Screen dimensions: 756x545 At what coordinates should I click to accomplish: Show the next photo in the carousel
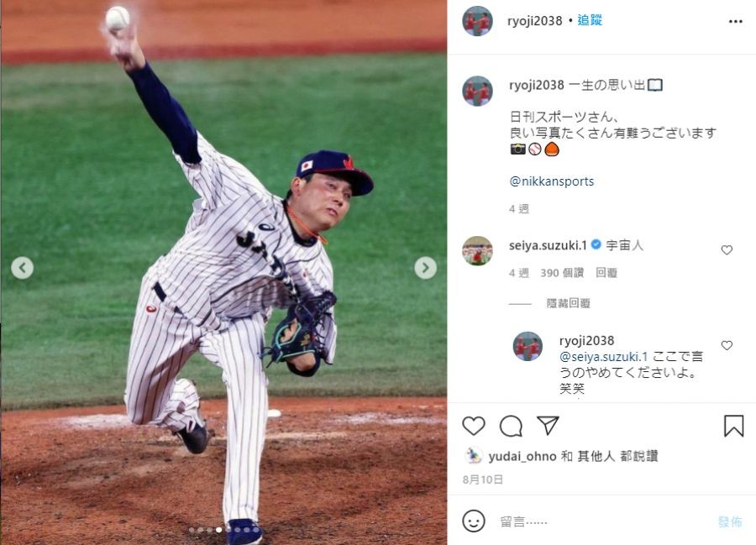425,267
